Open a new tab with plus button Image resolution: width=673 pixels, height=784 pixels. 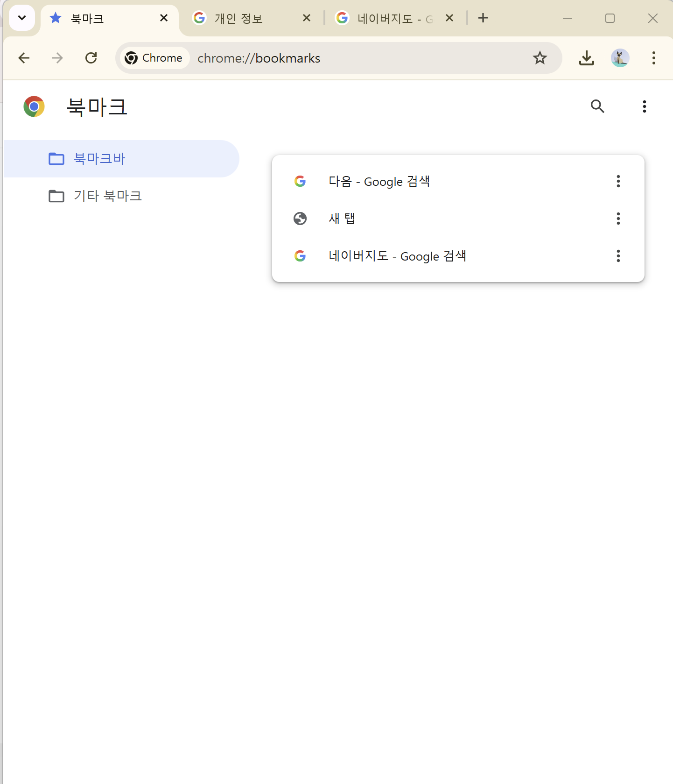point(483,18)
